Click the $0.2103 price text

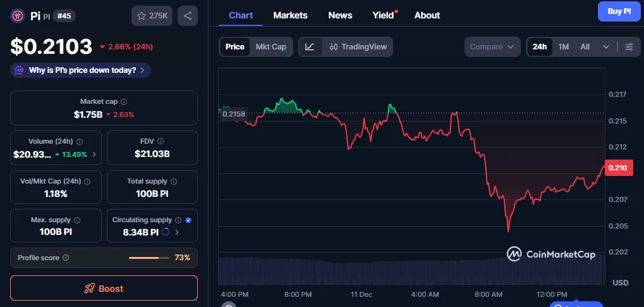click(x=51, y=46)
